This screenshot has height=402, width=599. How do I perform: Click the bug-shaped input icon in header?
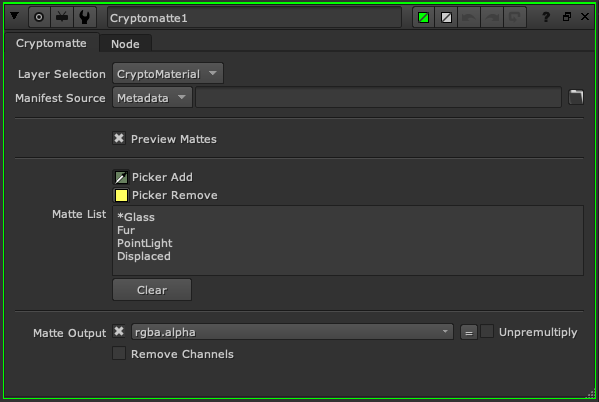point(62,17)
